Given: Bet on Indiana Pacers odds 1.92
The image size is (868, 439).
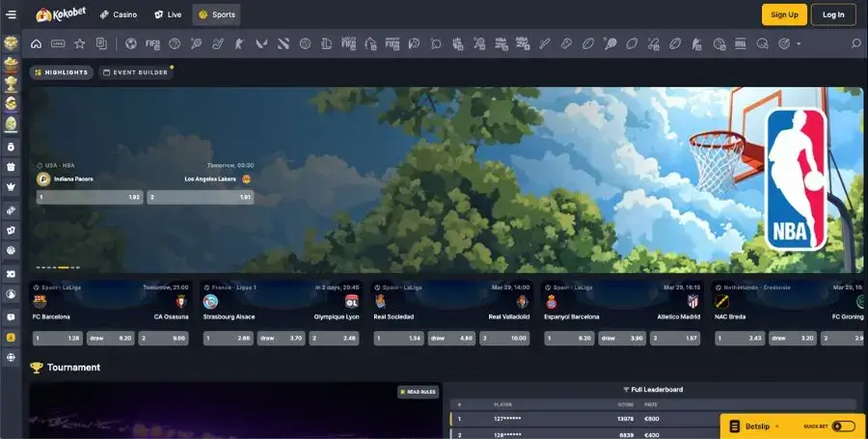Looking at the screenshot, I should [x=90, y=197].
